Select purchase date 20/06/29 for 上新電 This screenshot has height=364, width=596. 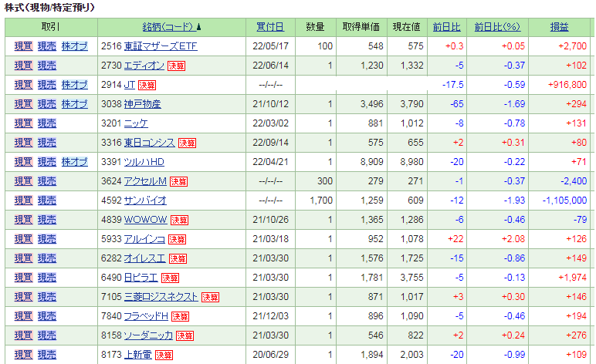pos(271,355)
